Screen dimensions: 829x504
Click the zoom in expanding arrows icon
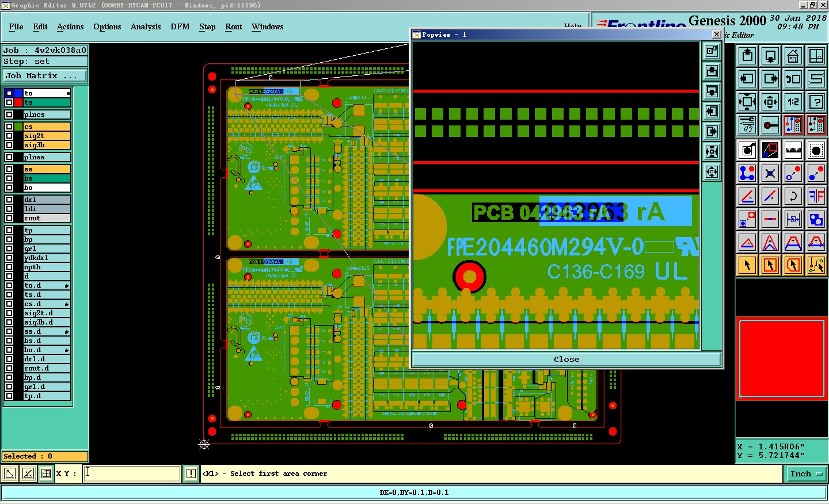pyautogui.click(x=747, y=102)
